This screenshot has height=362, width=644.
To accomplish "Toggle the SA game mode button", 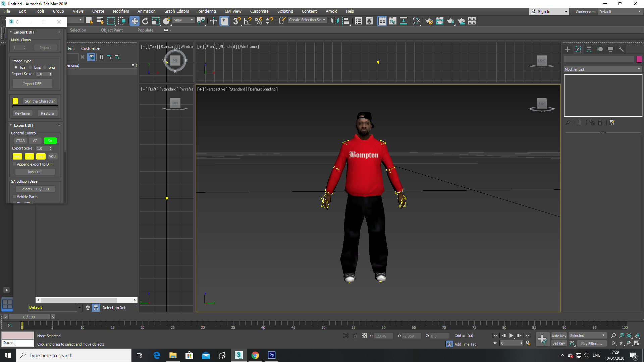I will pyautogui.click(x=50, y=141).
